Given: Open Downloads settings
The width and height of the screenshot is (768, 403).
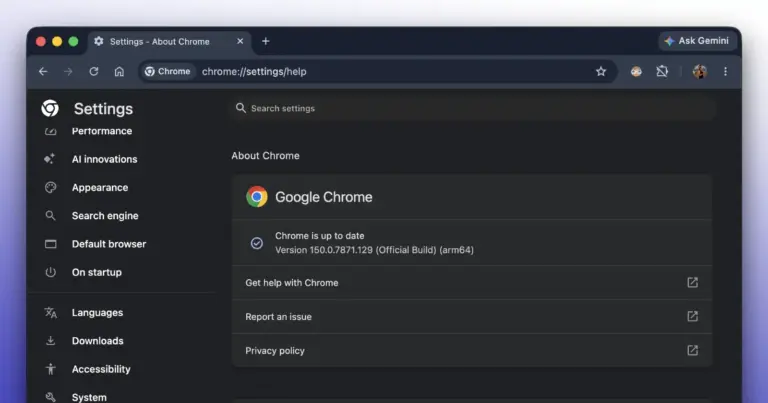Looking at the screenshot, I should pyautogui.click(x=97, y=341).
